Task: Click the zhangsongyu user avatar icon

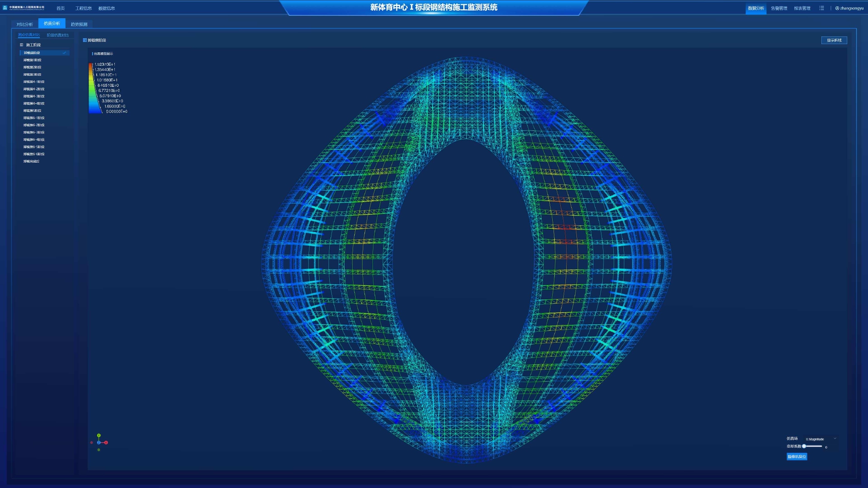Action: (837, 8)
